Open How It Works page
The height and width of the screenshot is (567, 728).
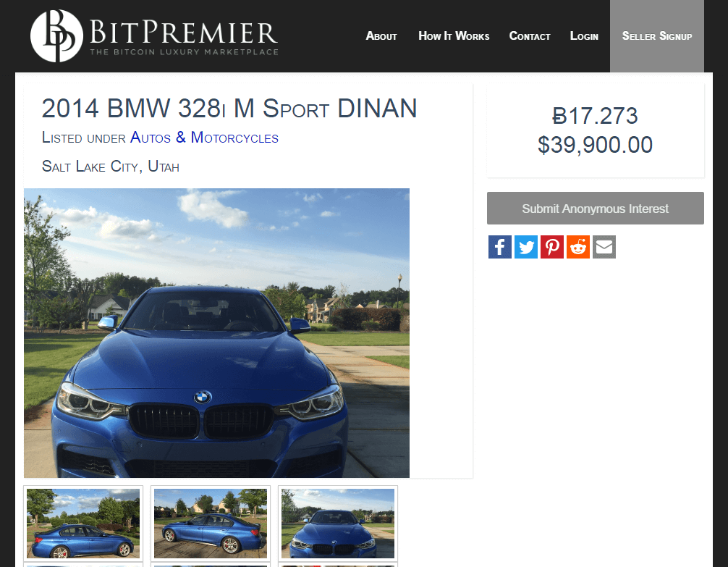(x=454, y=35)
